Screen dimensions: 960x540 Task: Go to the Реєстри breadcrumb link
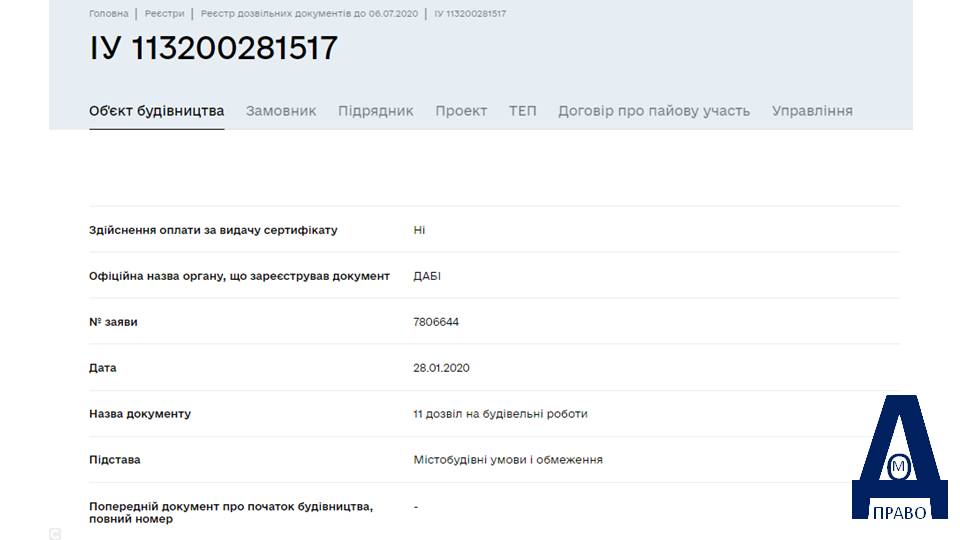tap(164, 13)
